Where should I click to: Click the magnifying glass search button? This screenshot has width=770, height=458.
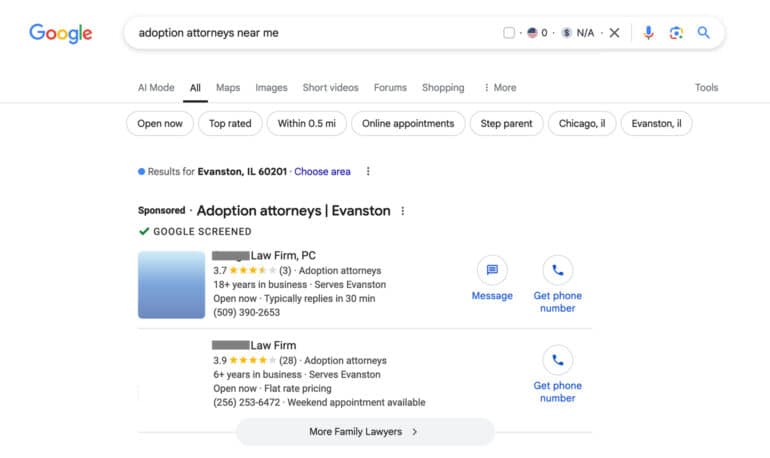(704, 33)
